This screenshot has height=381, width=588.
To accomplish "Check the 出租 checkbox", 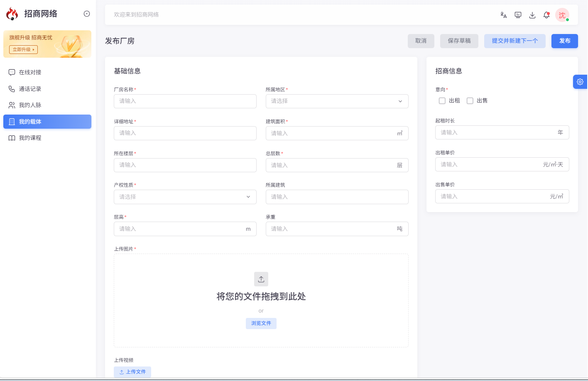I will (x=442, y=101).
